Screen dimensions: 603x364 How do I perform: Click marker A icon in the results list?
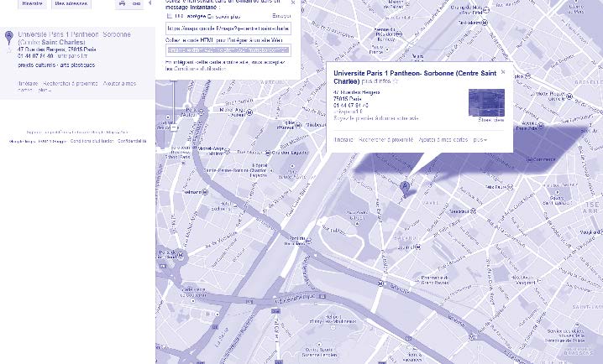[9, 38]
